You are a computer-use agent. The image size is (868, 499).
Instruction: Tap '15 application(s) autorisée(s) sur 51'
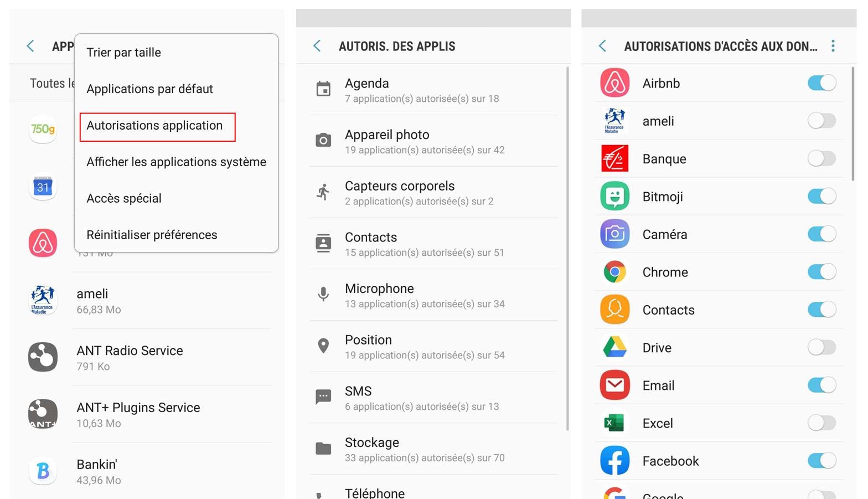coord(425,253)
